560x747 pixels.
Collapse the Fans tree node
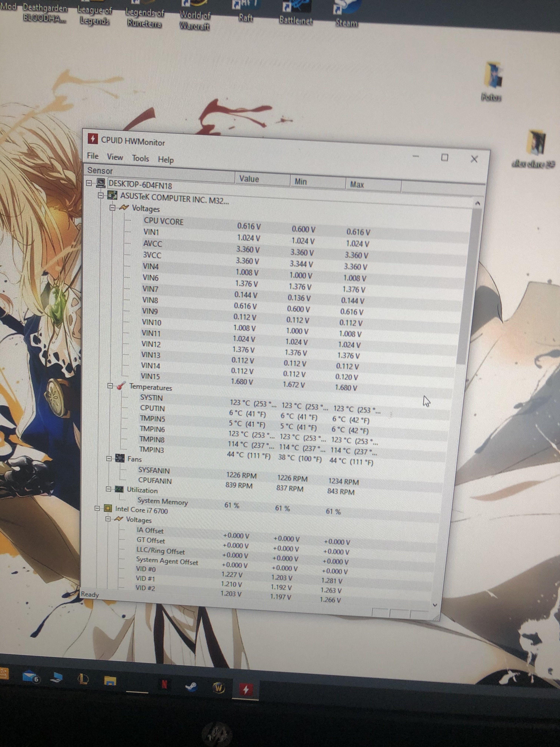(109, 458)
